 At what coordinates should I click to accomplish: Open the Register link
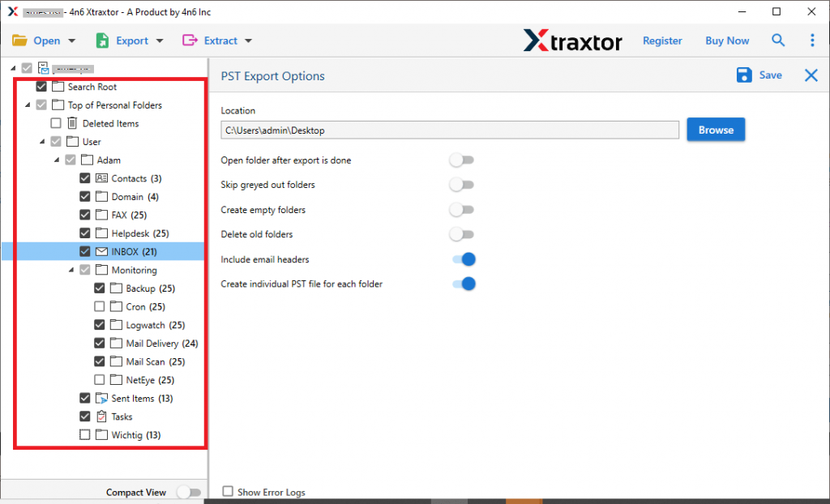[662, 40]
